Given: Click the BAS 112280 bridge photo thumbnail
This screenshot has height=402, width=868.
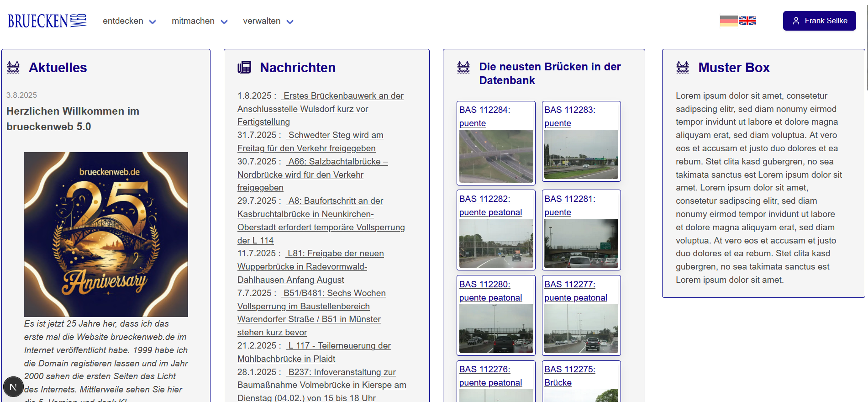Looking at the screenshot, I should click(496, 328).
